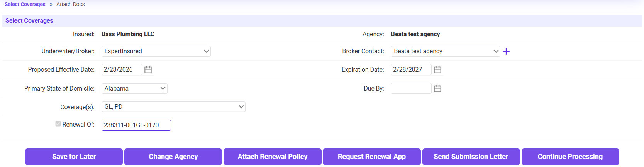Image resolution: width=644 pixels, height=167 pixels.
Task: Click the Save for Later button
Action: [74, 157]
